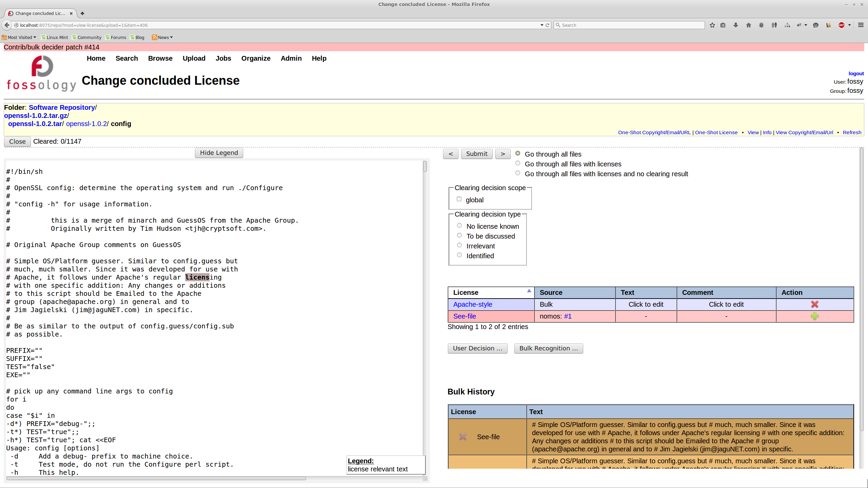Click the X icon in Bulk History
This screenshot has height=488, width=868.
462,437
